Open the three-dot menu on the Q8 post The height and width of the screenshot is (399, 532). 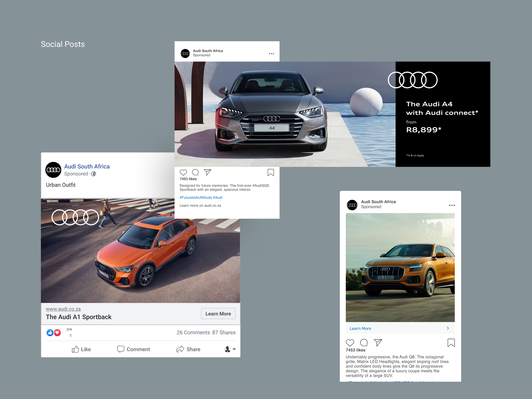(452, 205)
